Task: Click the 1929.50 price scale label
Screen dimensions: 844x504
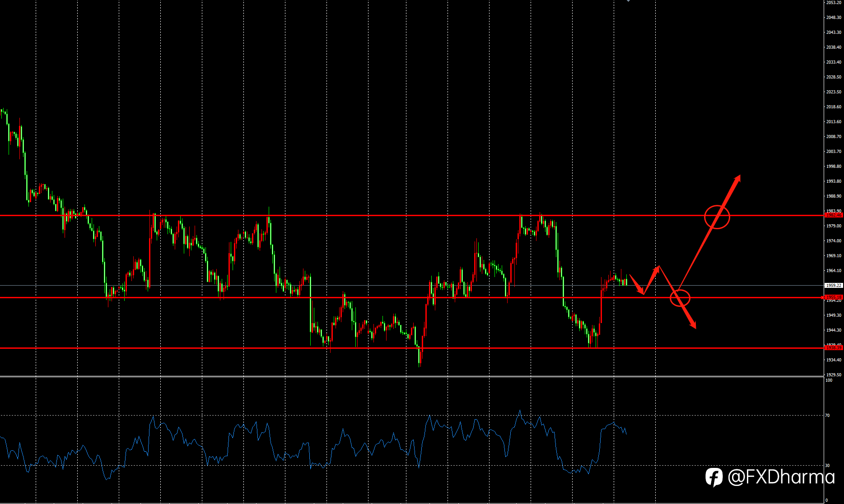Action: [x=834, y=375]
